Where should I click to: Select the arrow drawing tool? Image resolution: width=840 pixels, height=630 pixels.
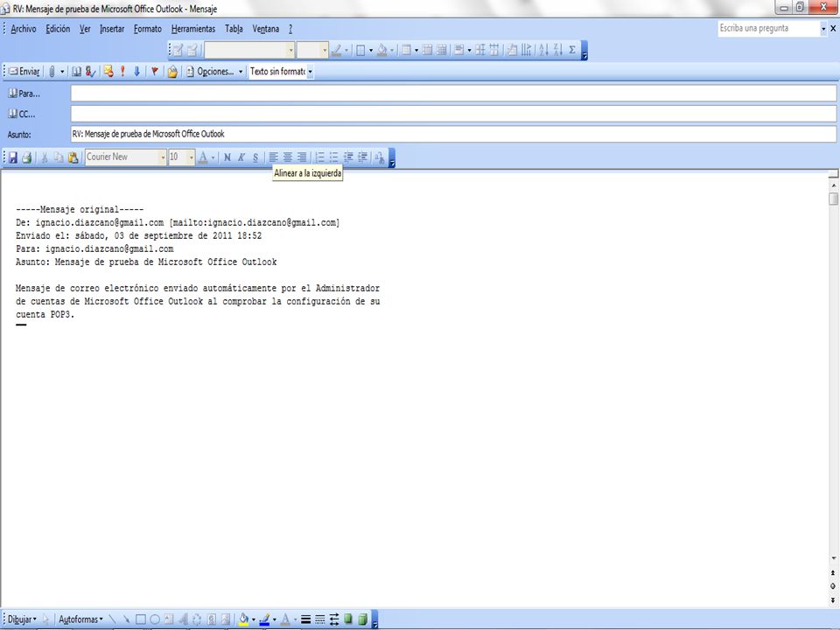(126, 619)
